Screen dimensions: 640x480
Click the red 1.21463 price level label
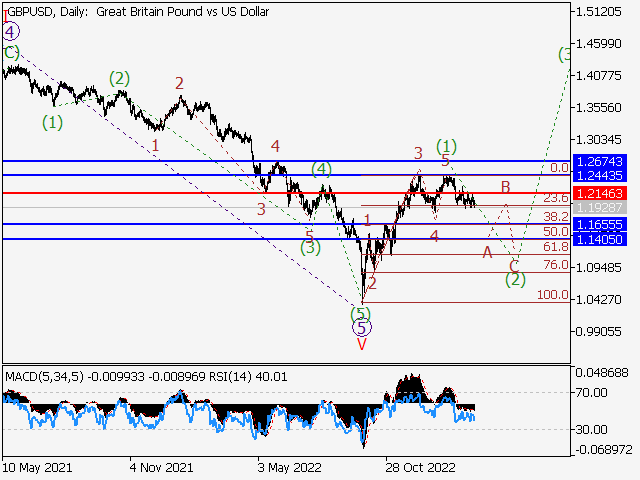point(600,193)
